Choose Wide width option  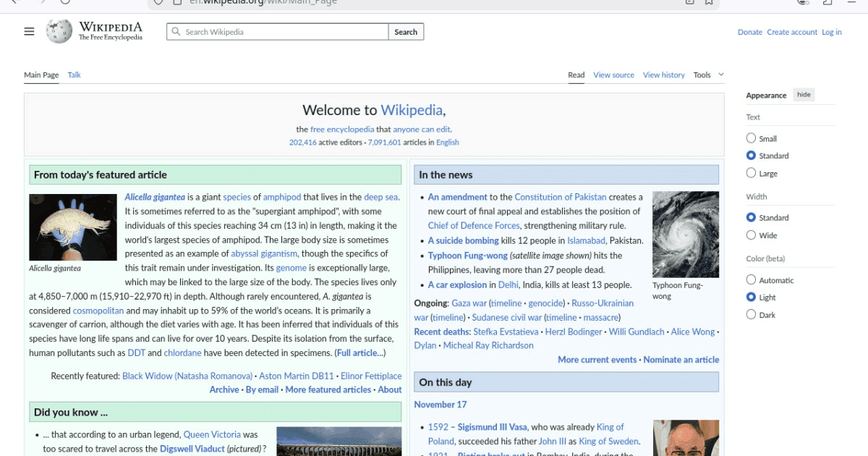[751, 235]
